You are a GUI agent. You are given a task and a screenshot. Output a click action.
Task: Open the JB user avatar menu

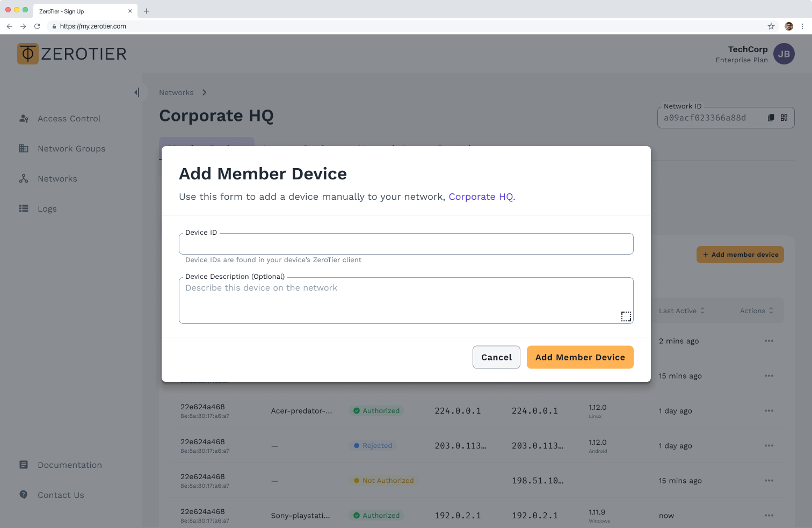coord(784,54)
